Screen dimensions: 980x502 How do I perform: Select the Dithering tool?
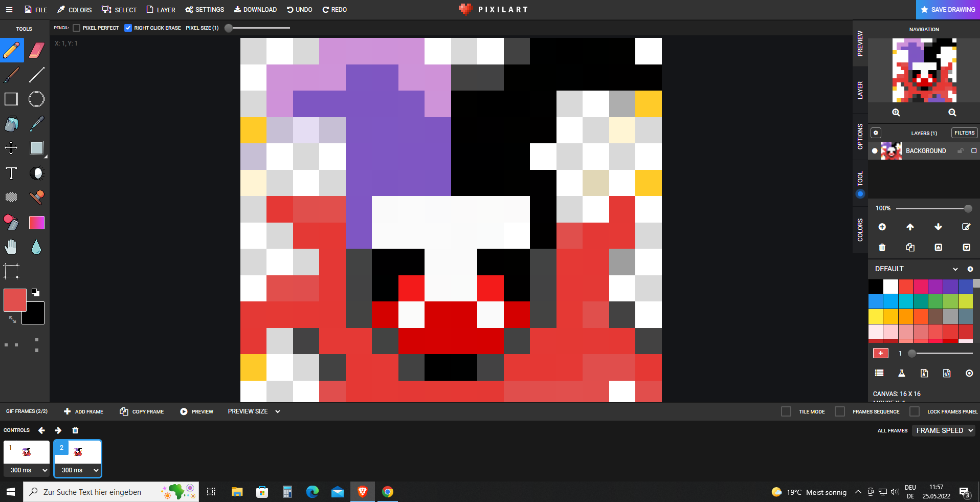[x=12, y=198]
